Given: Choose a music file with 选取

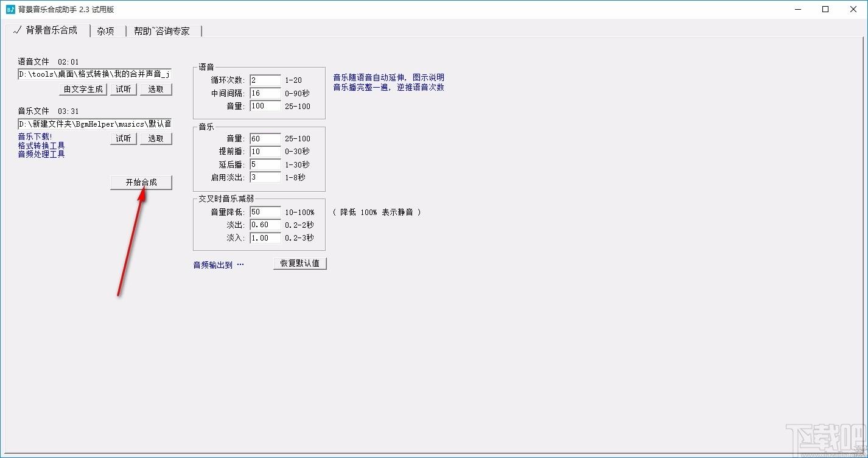Looking at the screenshot, I should [156, 139].
